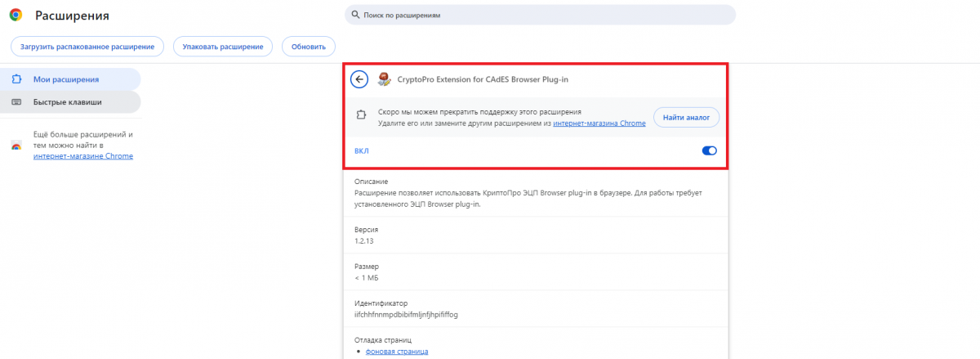The image size is (980, 359).
Task: Click the CryptoPro Extension for CAdES Browser Plug-in title
Action: point(482,79)
